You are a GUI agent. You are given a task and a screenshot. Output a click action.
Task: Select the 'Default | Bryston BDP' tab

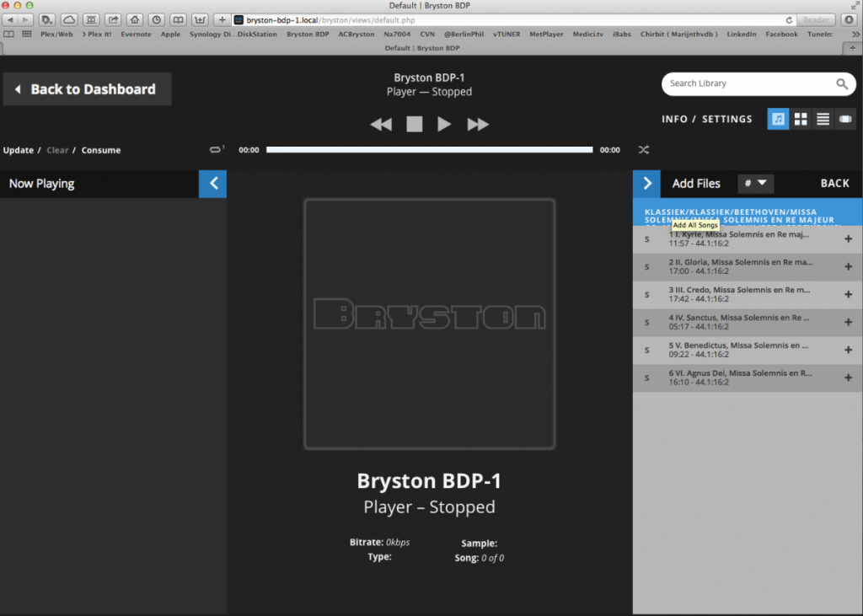[x=422, y=48]
